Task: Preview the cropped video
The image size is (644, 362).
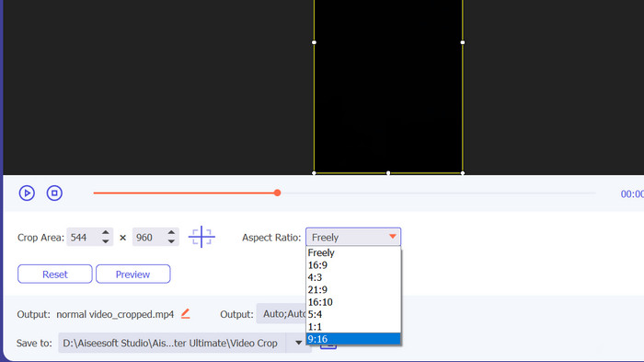Action: click(x=133, y=274)
